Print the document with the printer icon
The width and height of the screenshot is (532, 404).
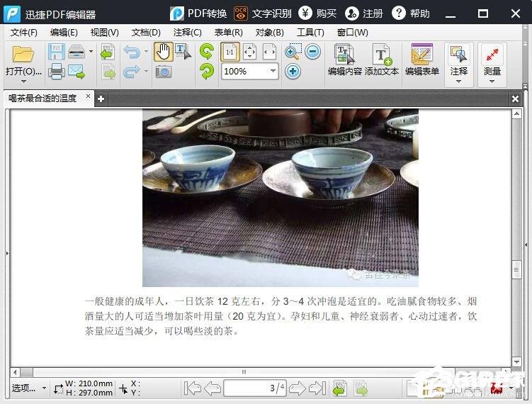tap(57, 72)
